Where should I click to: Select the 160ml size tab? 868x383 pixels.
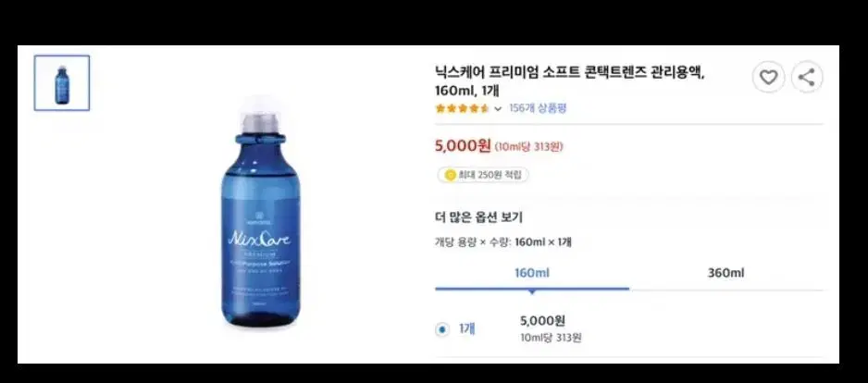coord(532,273)
